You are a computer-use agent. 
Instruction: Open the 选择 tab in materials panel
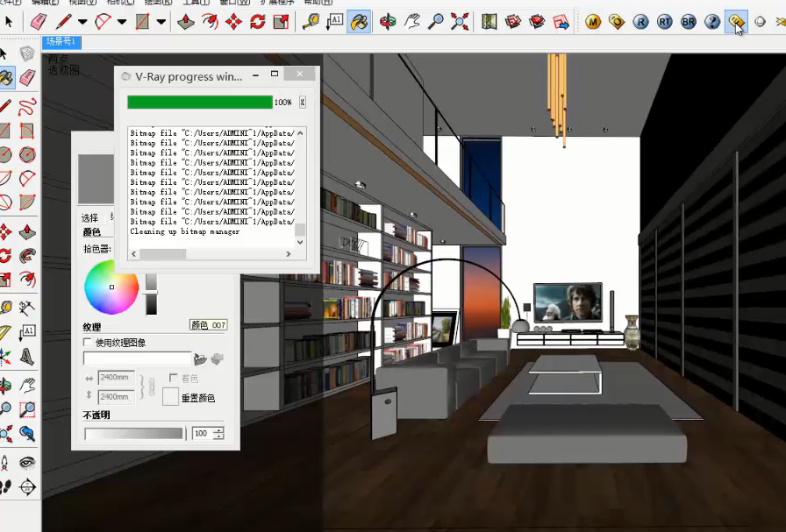(89, 217)
